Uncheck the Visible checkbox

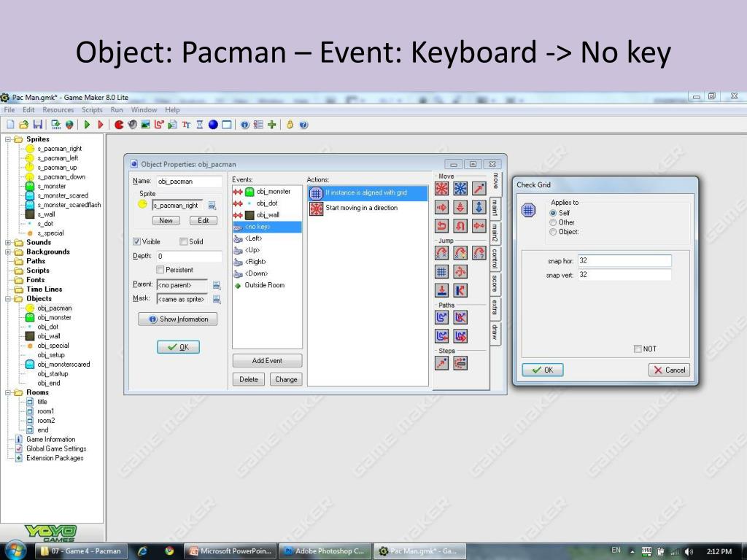(136, 241)
